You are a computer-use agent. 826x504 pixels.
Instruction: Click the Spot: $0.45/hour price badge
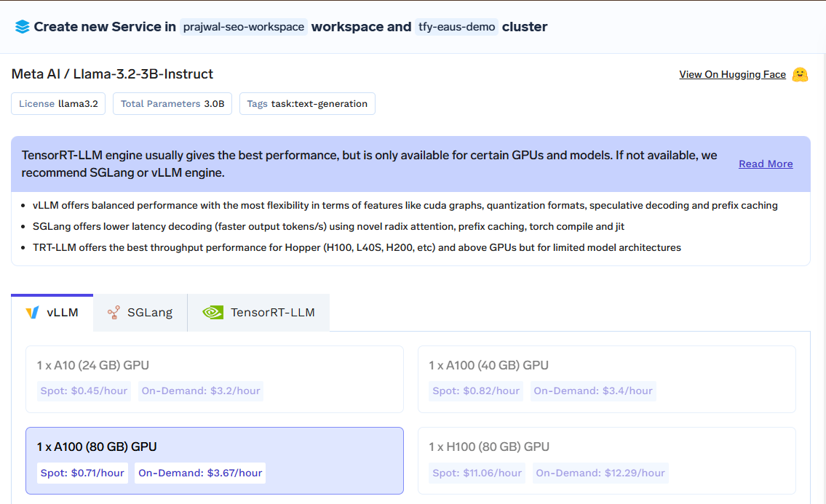tap(84, 391)
